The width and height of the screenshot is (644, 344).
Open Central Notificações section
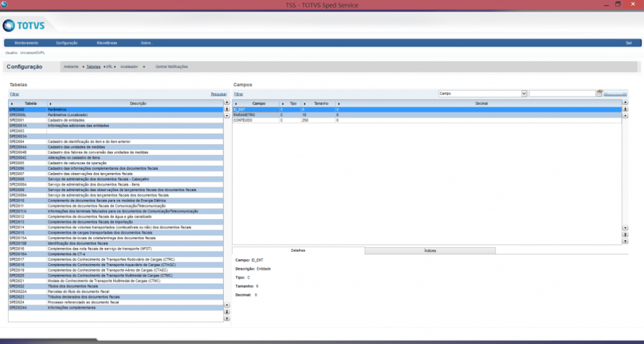click(x=171, y=67)
